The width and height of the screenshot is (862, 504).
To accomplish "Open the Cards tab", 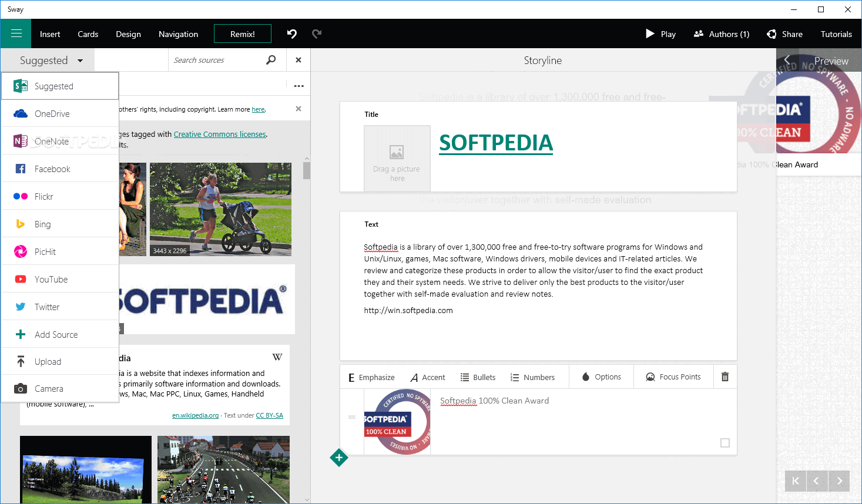I will point(88,34).
